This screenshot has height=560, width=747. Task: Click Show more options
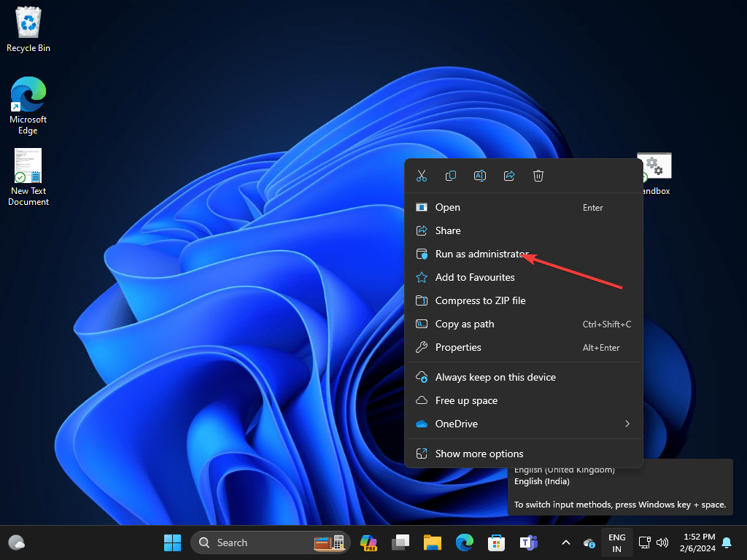coord(524,454)
